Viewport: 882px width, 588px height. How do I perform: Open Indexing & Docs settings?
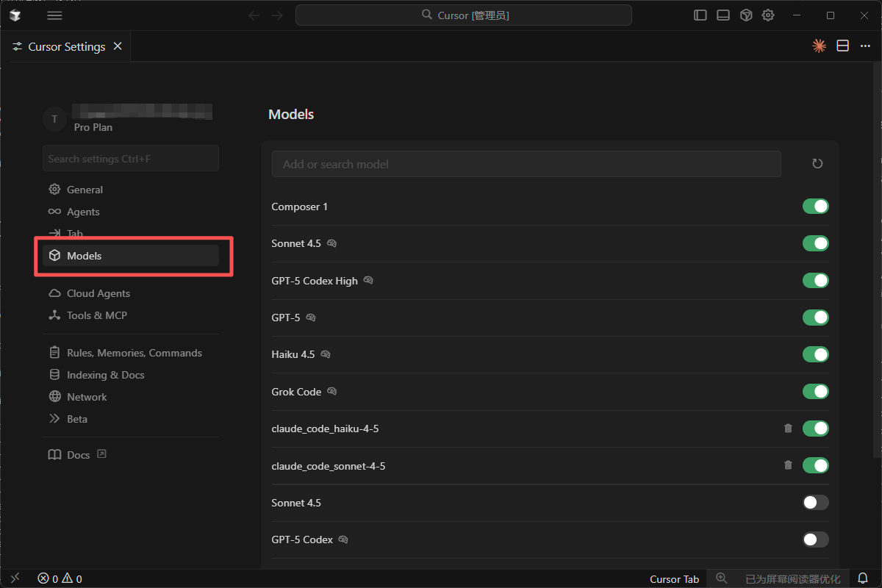pyautogui.click(x=131, y=375)
